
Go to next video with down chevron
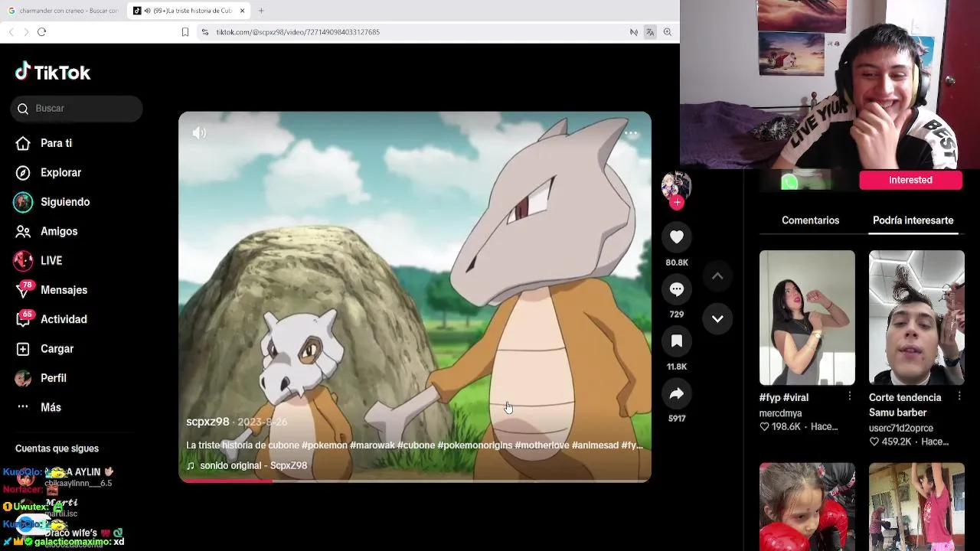tap(717, 319)
